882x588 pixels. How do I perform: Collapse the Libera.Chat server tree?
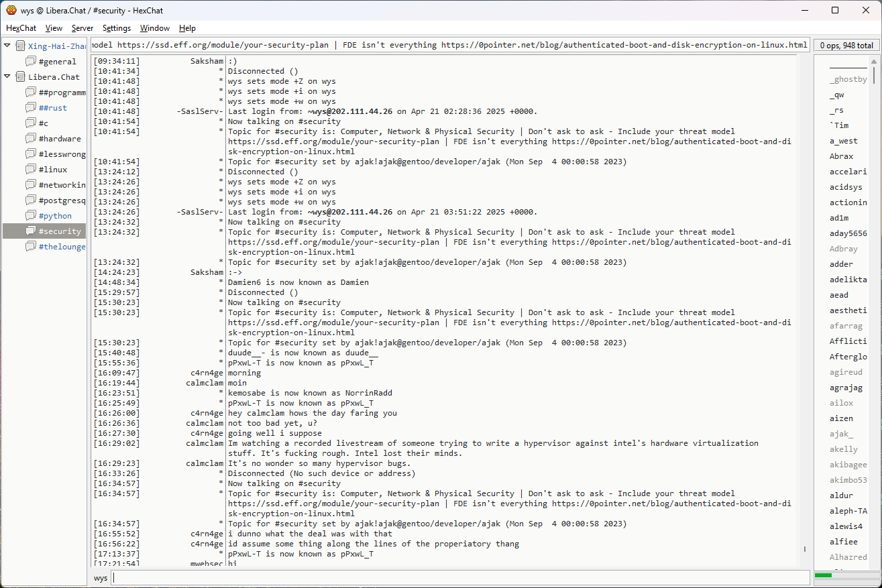(x=7, y=76)
